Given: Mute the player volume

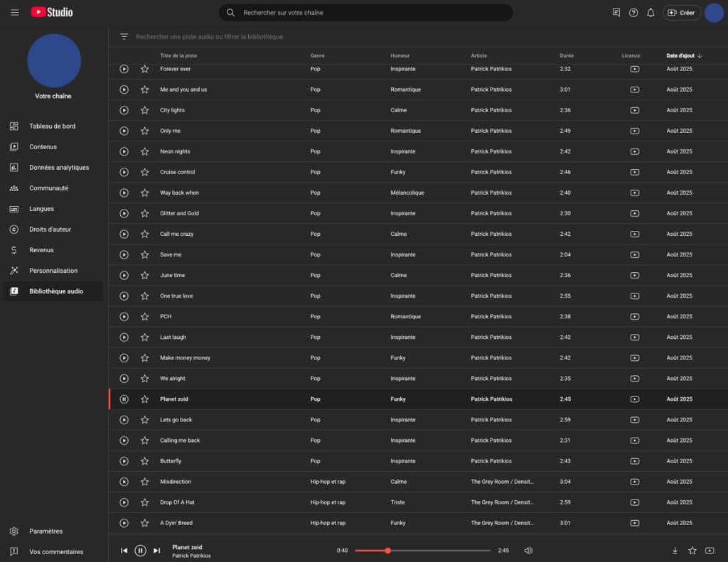Looking at the screenshot, I should [528, 551].
